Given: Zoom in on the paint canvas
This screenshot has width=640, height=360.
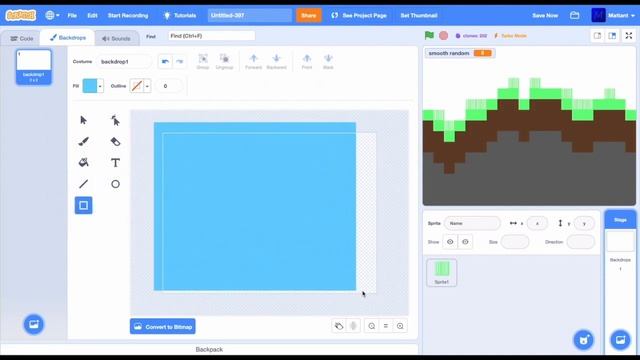Looking at the screenshot, I should click(x=400, y=326).
